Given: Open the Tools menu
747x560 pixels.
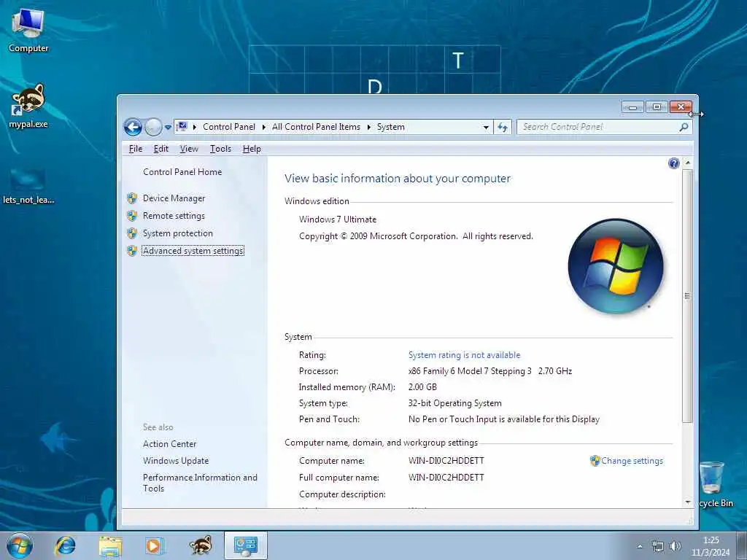Looking at the screenshot, I should [x=220, y=149].
